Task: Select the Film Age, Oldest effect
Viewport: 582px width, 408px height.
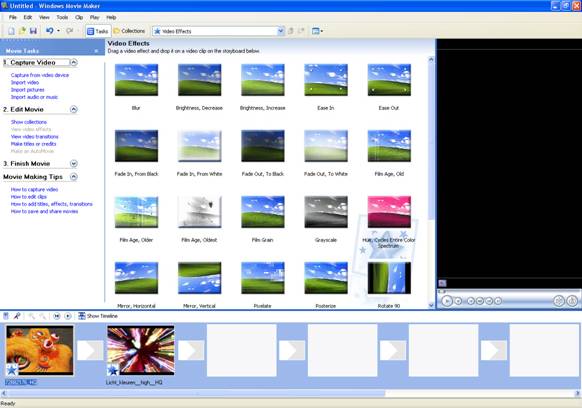Action: point(199,212)
